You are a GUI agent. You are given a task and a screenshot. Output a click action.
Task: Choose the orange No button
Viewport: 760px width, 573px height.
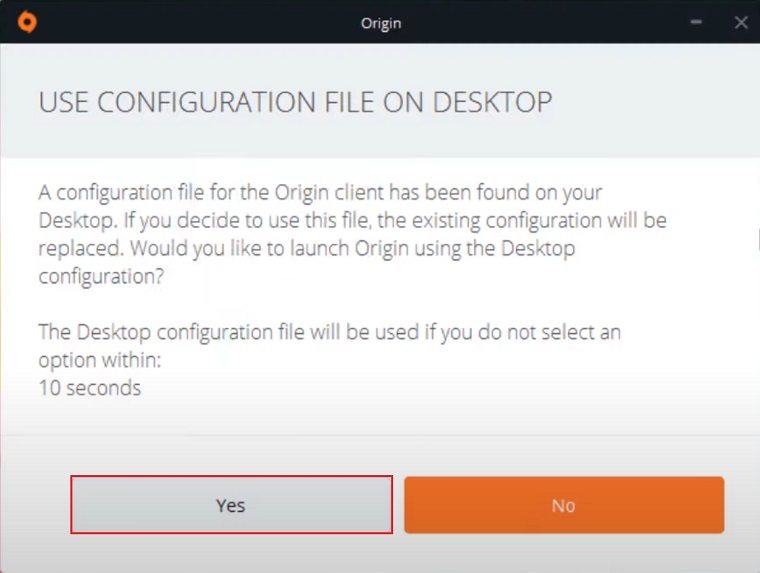coord(563,505)
